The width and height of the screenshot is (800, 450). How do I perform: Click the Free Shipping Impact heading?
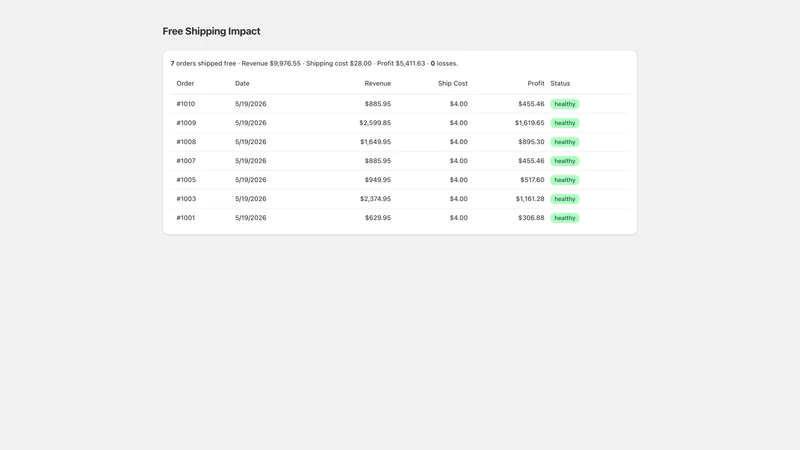[211, 31]
